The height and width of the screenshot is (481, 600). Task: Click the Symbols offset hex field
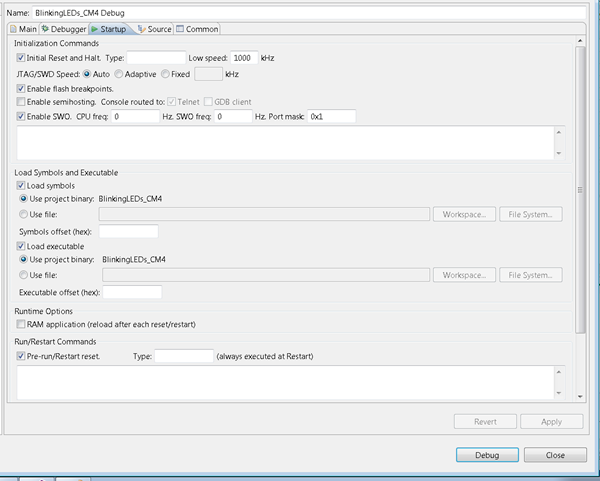coord(129,232)
